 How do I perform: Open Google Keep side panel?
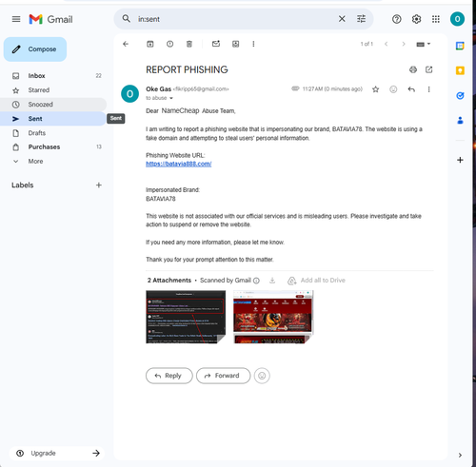coord(460,70)
